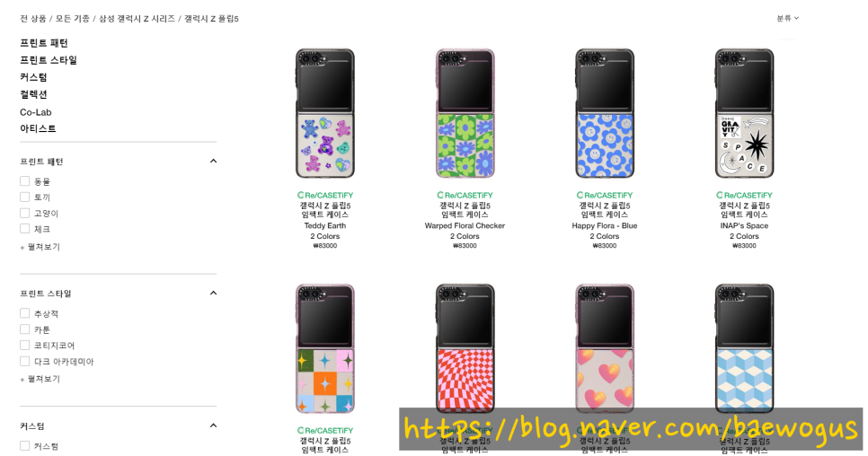Collapse the 프린트 패턴 filter section chevron
Viewport: 868px width, 456px height.
tap(213, 161)
